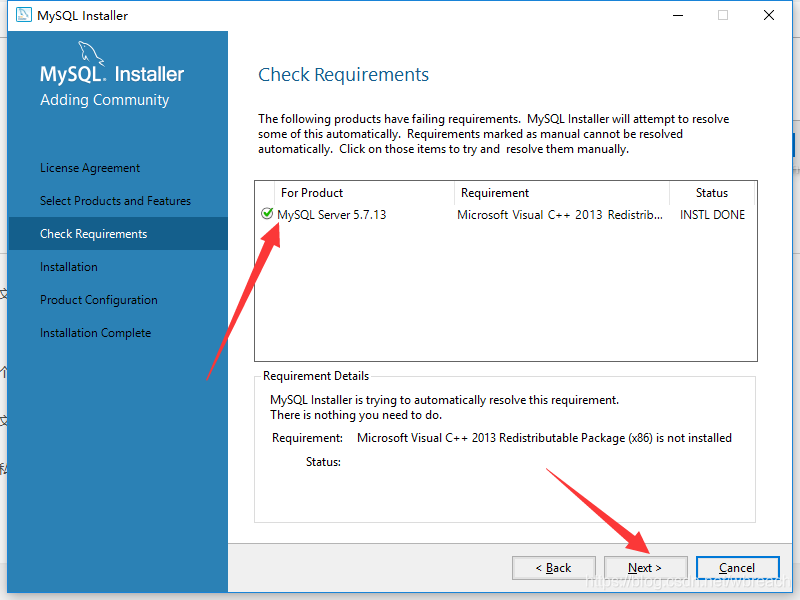Screen dimensions: 800x600
Task: Select the MySQL Server 5.7.13 row
Action: click(x=505, y=215)
